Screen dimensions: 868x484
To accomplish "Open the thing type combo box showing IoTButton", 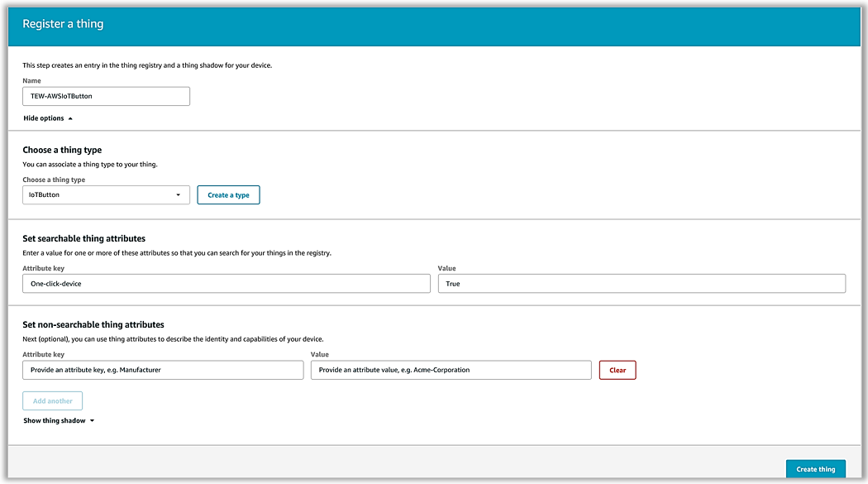I will coord(105,195).
